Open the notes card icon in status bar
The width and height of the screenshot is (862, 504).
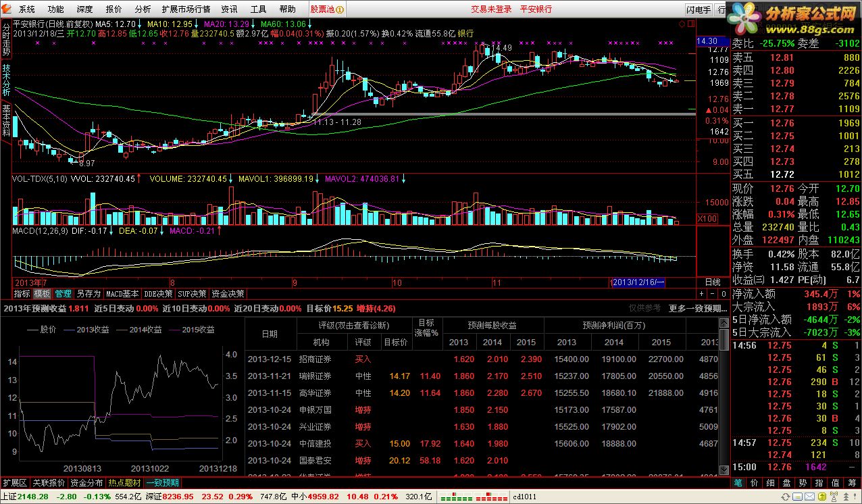(x=797, y=497)
